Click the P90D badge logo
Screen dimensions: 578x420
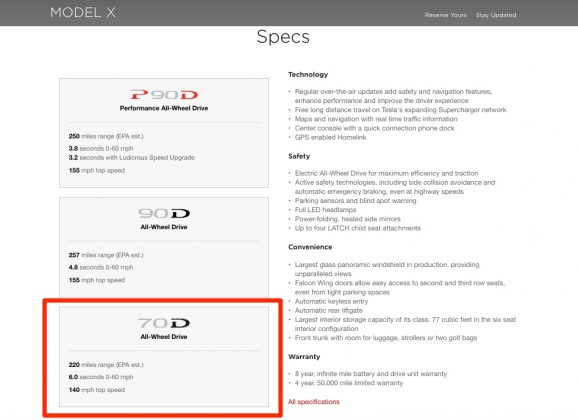coord(164,95)
